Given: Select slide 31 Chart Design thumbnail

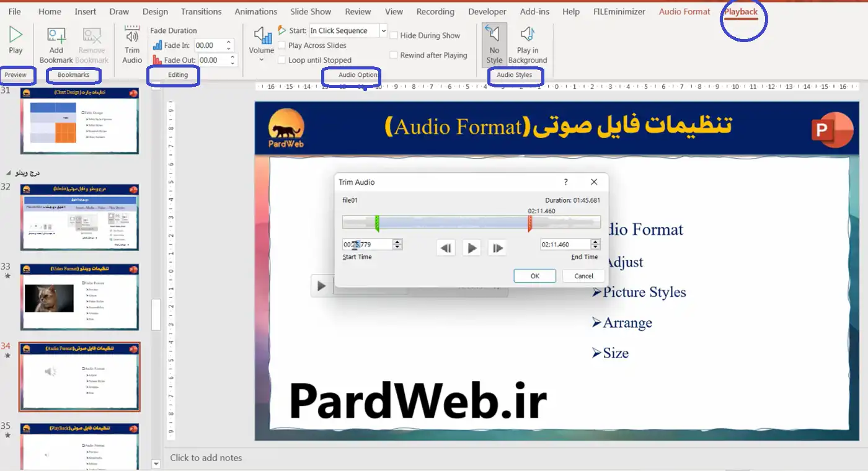Looking at the screenshot, I should click(79, 121).
